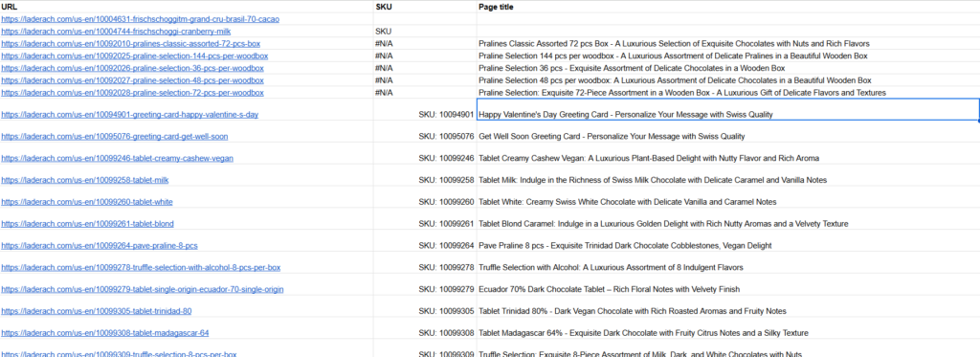Select the URL column header cell
Screen dimensions: 980x357
coord(187,7)
